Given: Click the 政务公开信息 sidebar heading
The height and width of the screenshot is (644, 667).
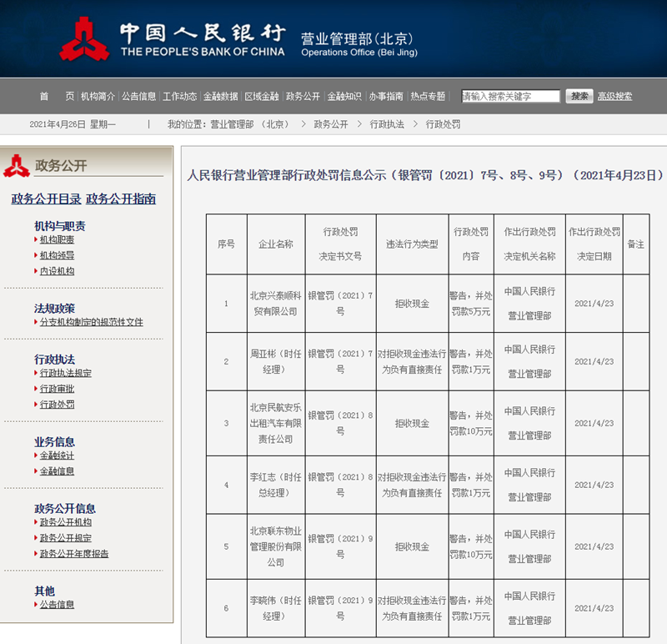Looking at the screenshot, I should 65,509.
